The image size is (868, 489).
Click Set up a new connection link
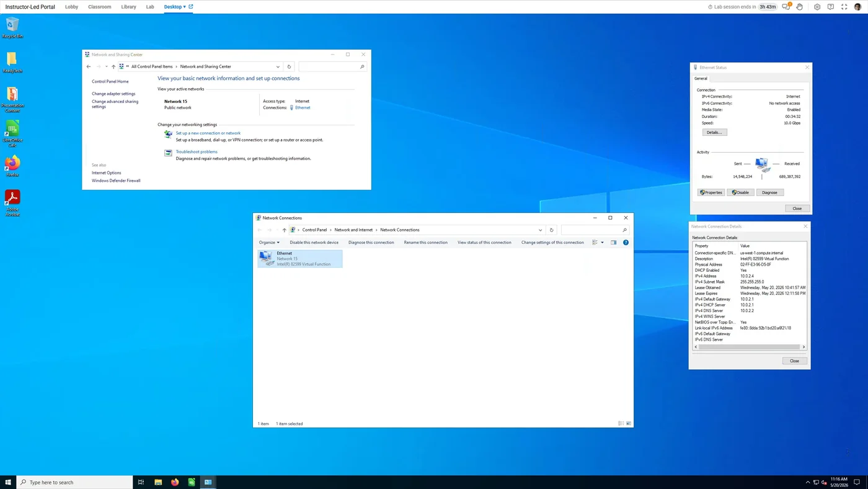pyautogui.click(x=208, y=133)
